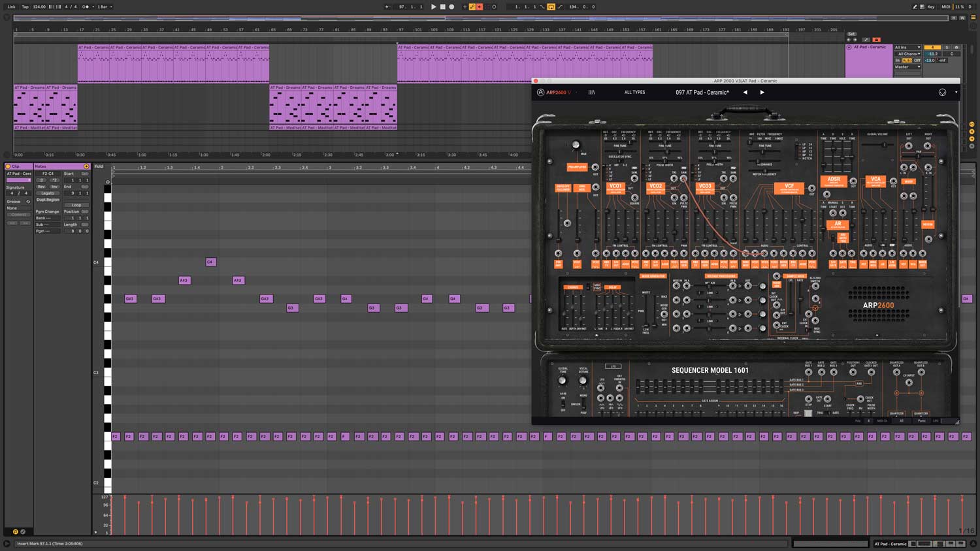Click the clip color swatch bar

tap(18, 180)
